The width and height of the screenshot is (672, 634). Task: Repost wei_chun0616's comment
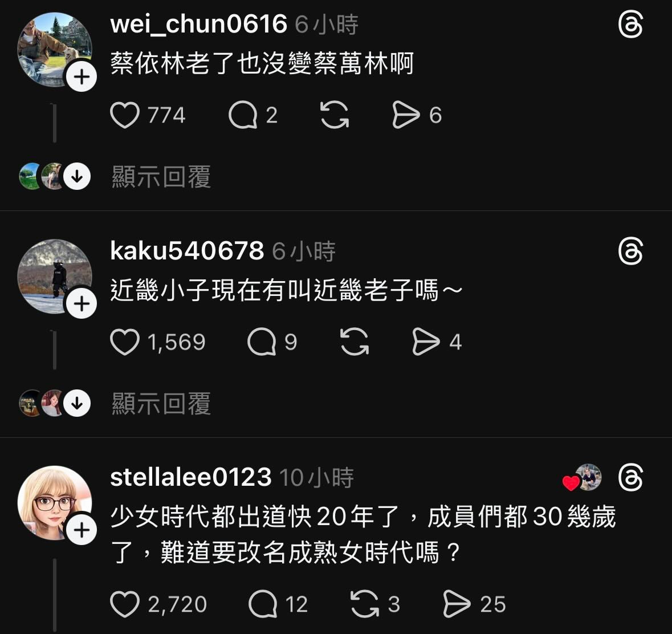click(335, 115)
